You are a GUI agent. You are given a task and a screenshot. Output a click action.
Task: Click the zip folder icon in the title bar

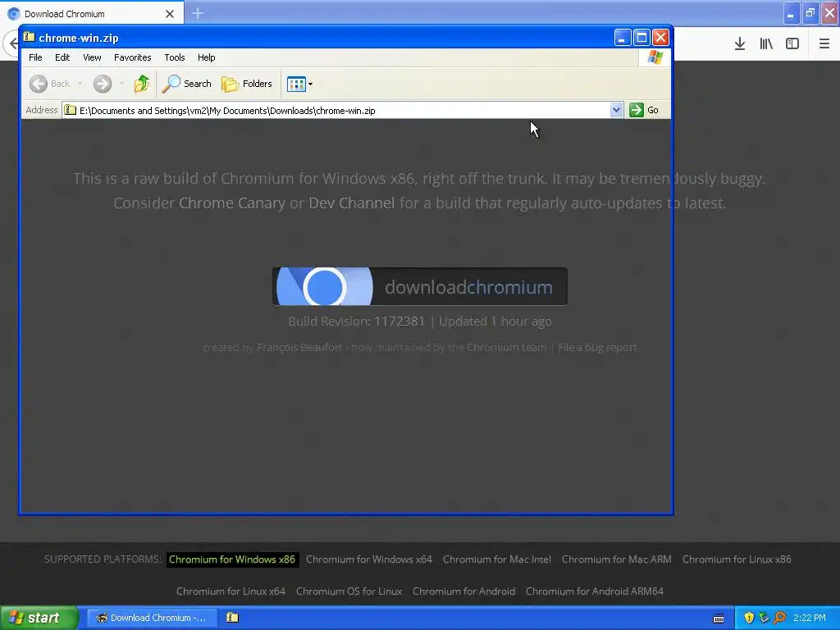coord(29,38)
